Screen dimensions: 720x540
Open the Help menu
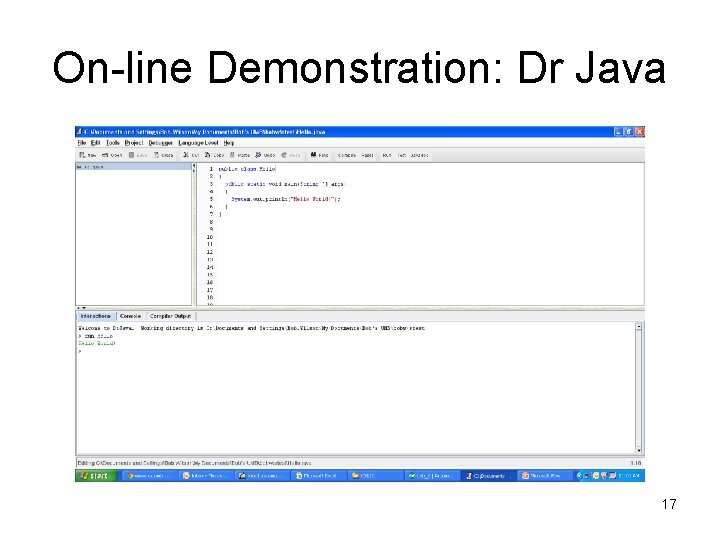coord(229,143)
